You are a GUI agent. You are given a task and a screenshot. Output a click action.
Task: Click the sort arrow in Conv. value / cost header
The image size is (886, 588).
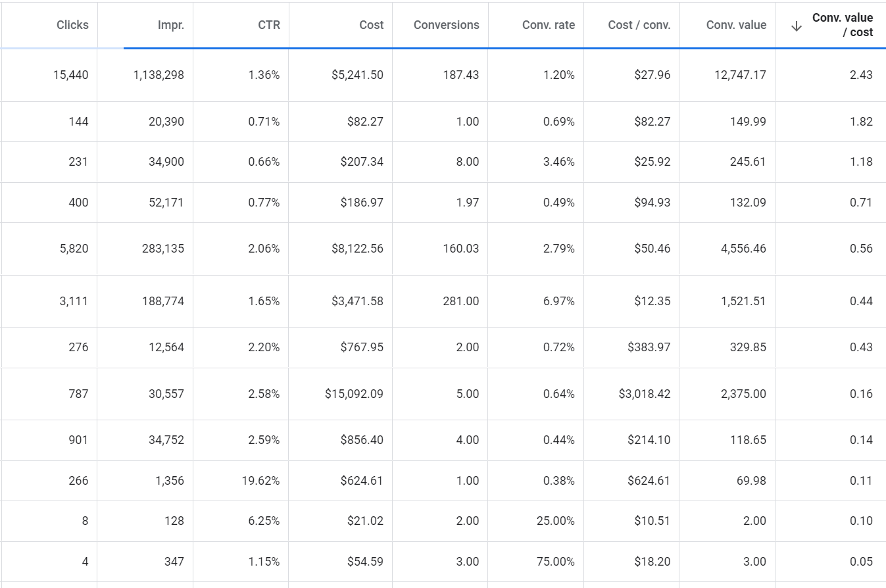click(x=797, y=26)
